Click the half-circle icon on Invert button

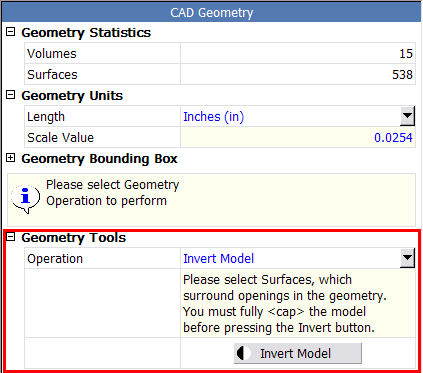(244, 353)
